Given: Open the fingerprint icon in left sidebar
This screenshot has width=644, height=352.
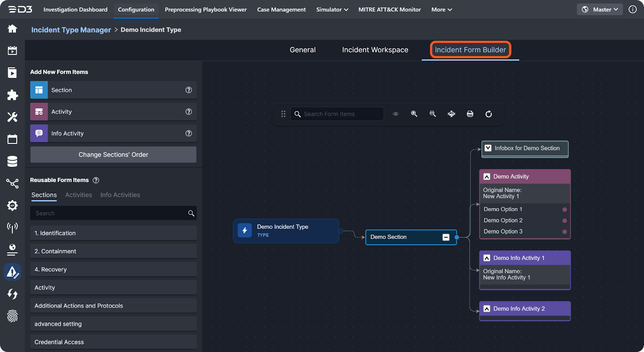Looking at the screenshot, I should tap(12, 316).
